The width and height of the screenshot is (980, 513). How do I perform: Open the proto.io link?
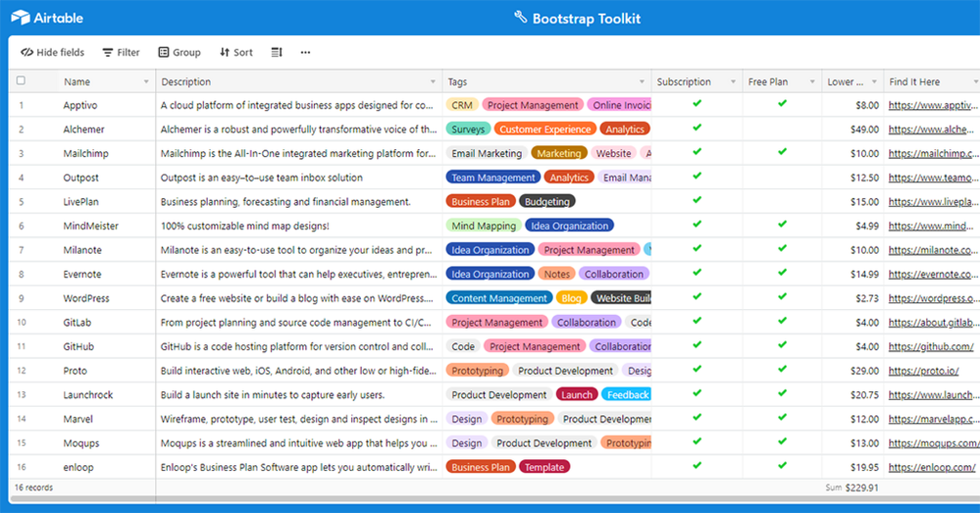[923, 372]
